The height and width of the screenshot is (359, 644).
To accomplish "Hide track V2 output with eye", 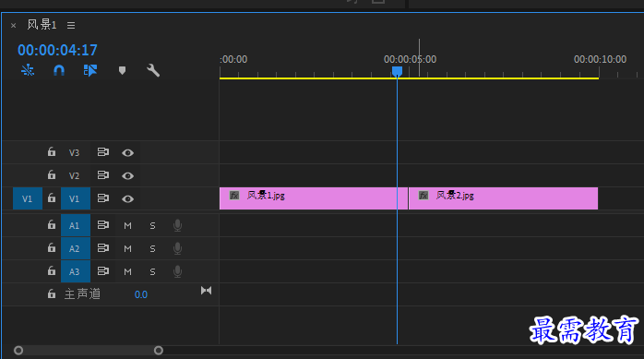I will click(127, 175).
